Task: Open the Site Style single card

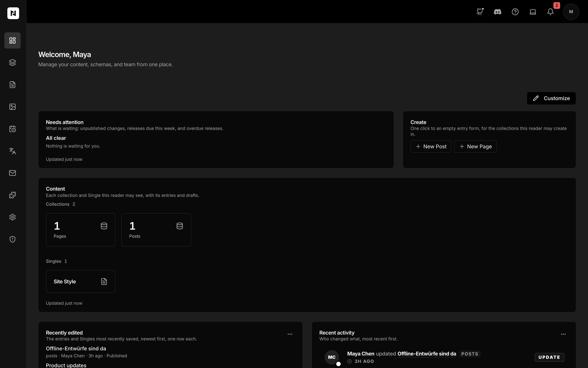Action: point(81,282)
